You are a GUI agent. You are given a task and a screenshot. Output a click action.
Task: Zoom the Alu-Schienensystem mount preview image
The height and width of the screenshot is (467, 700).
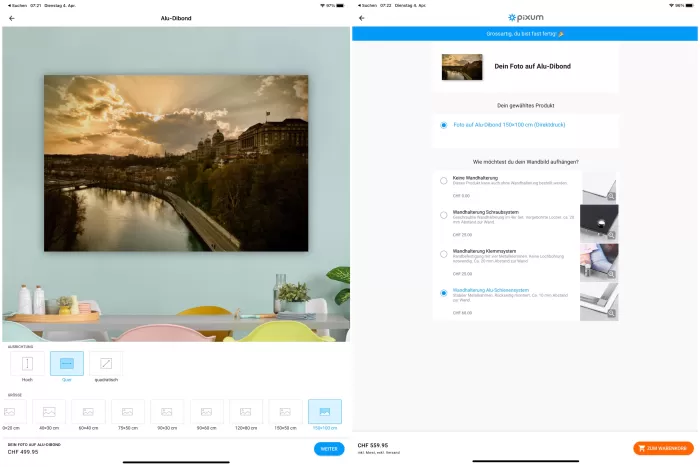coord(611,313)
